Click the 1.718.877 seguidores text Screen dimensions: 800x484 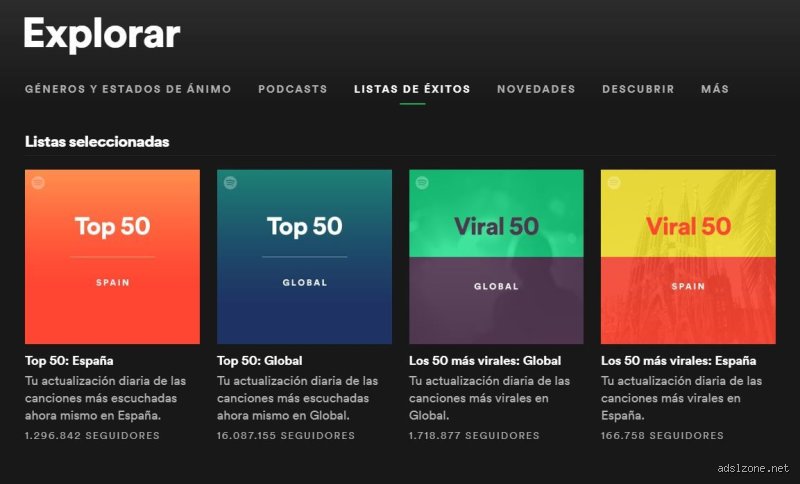pos(474,436)
